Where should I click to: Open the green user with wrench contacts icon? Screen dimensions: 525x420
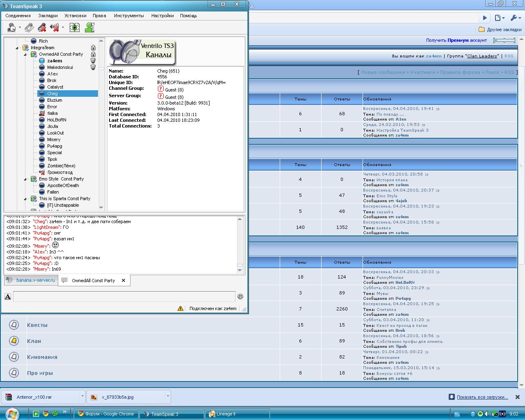tap(90, 27)
